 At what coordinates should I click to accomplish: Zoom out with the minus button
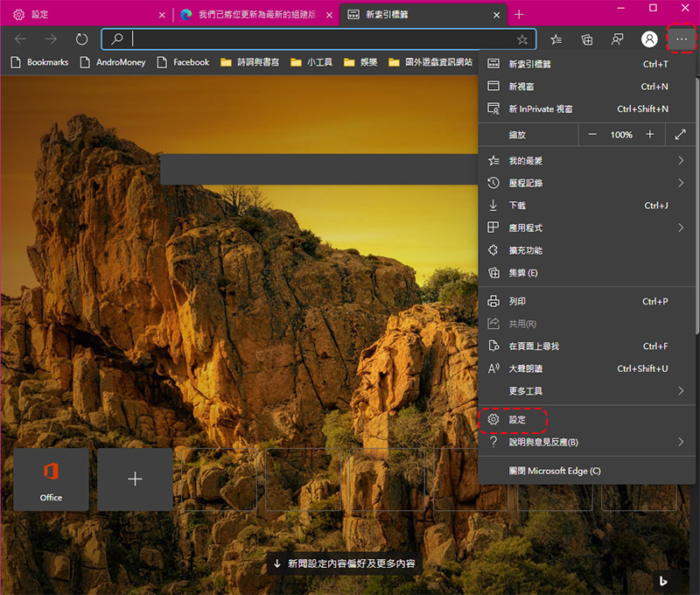(x=592, y=135)
